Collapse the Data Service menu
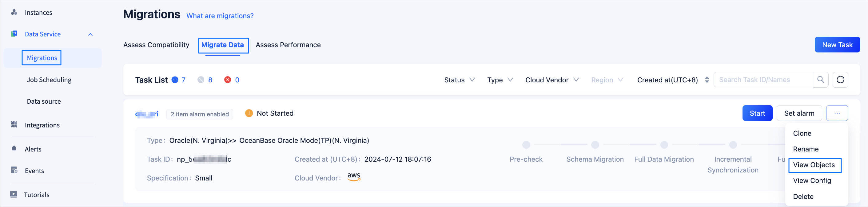 click(90, 35)
